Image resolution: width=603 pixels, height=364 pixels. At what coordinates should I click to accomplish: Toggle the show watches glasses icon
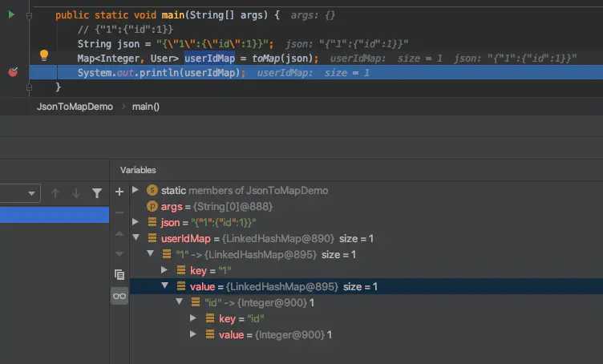119,296
